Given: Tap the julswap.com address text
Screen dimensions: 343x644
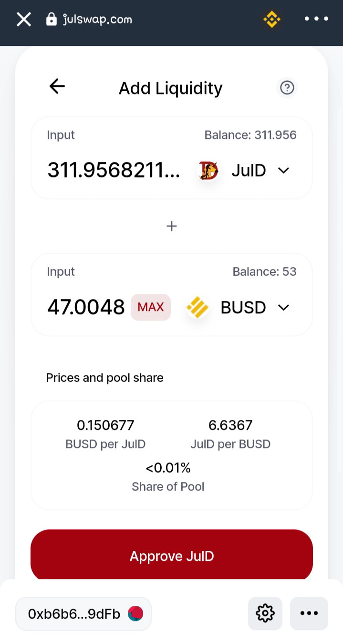Looking at the screenshot, I should (x=97, y=20).
